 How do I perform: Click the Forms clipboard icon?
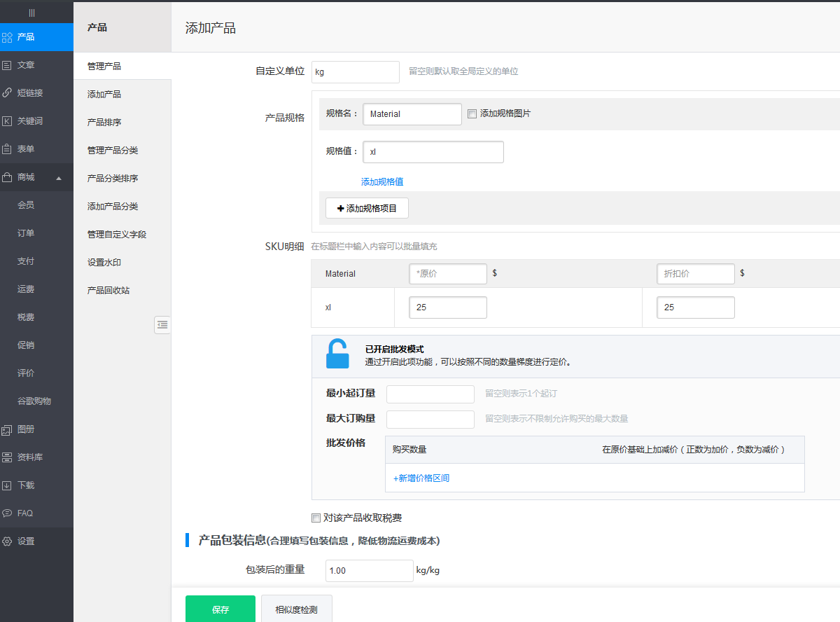7,149
